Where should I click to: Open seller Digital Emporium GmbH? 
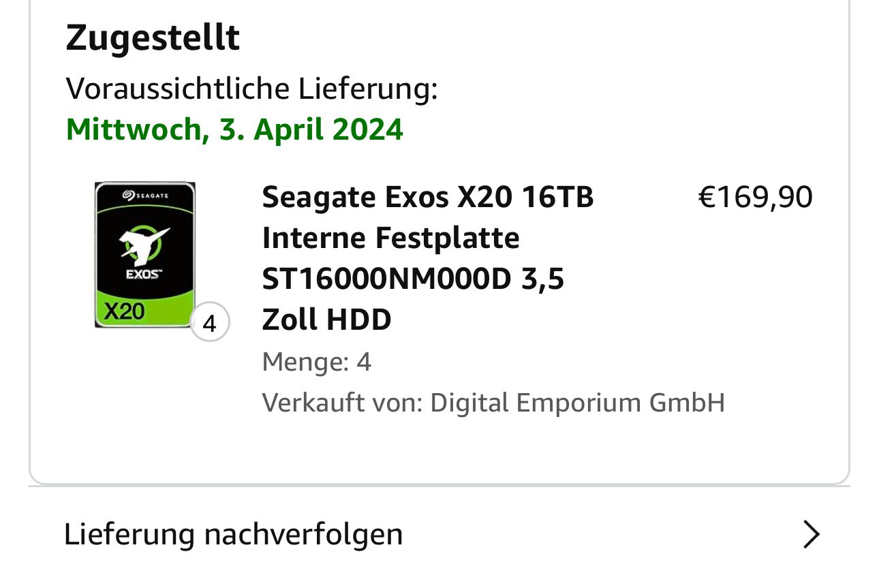click(x=577, y=403)
